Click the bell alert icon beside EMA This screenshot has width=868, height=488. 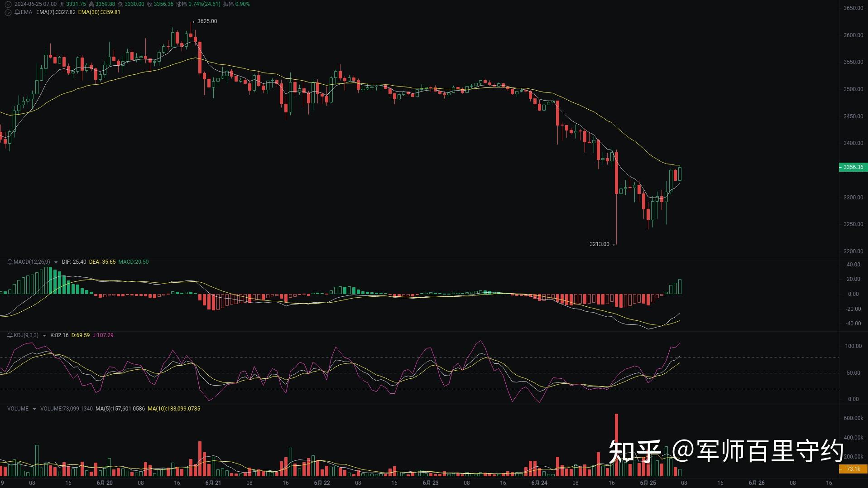[17, 12]
